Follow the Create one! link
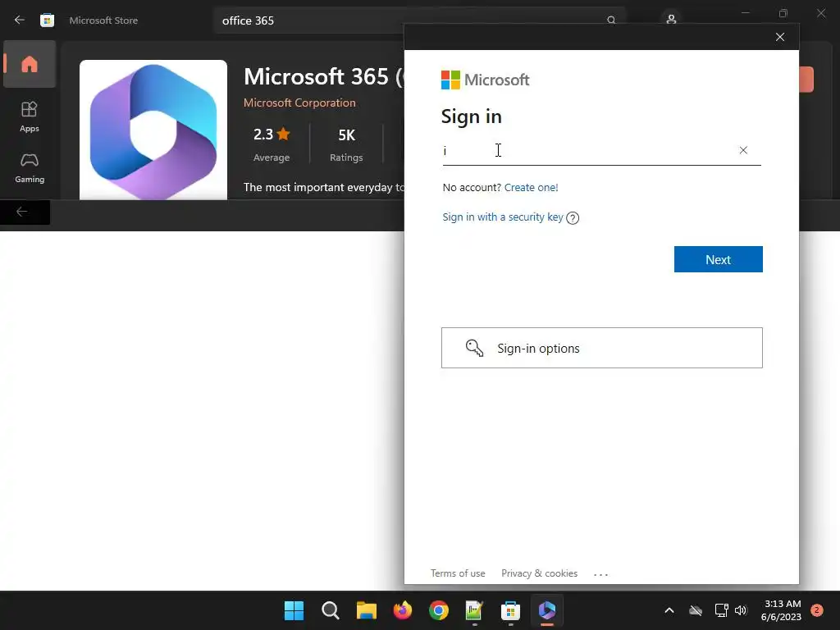This screenshot has height=630, width=840. coord(531,188)
